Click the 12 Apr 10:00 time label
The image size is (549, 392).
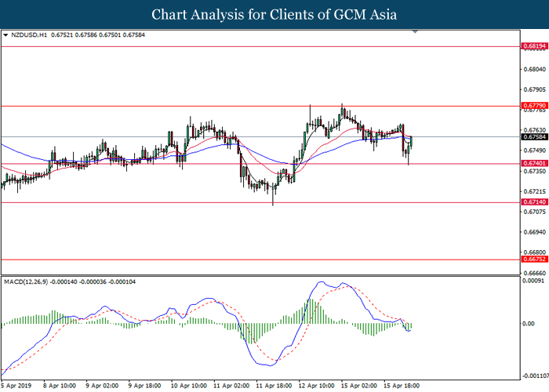(316, 387)
